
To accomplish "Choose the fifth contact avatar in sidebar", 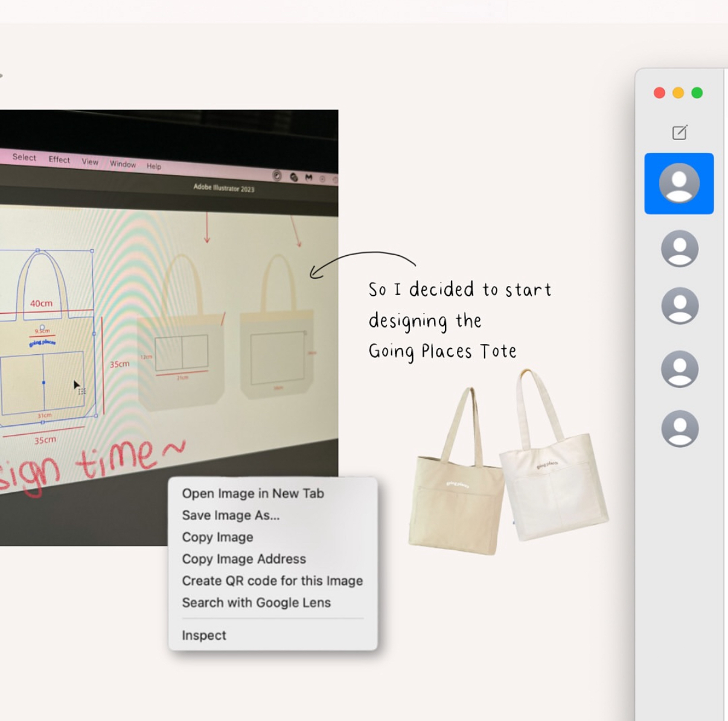I will click(679, 428).
